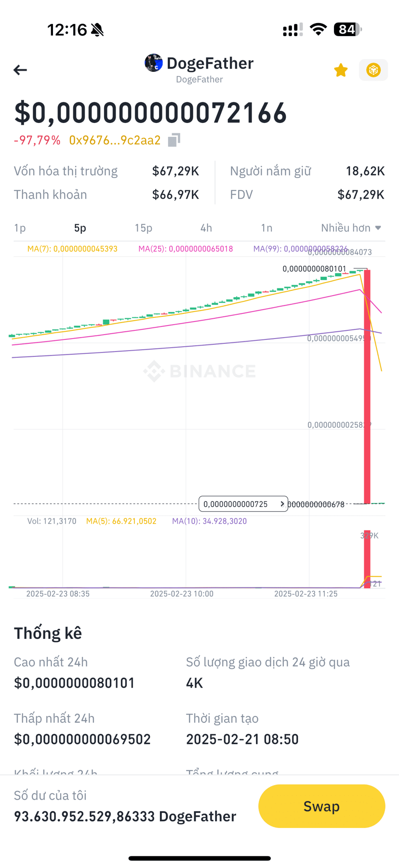The image size is (399, 868).
Task: Tap the back arrow icon
Action: tap(20, 70)
